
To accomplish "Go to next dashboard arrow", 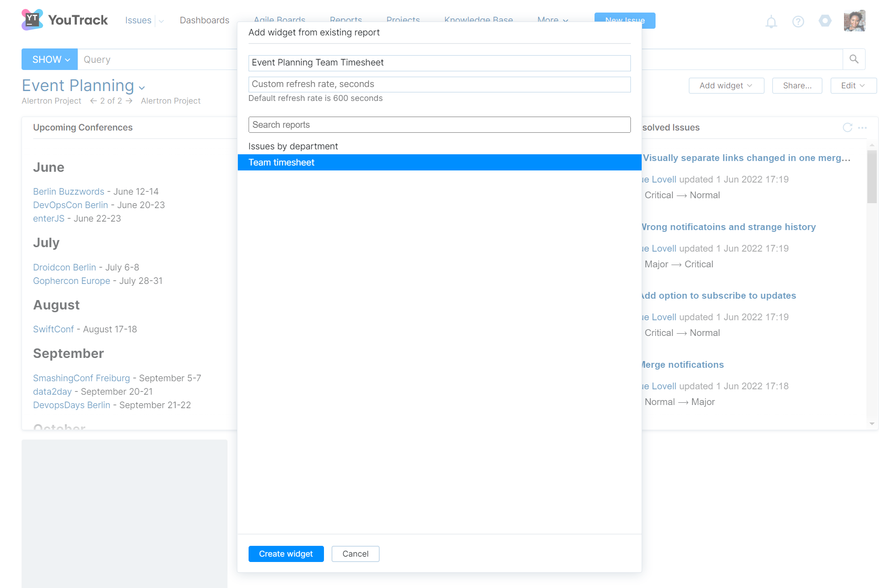I will click(x=129, y=101).
